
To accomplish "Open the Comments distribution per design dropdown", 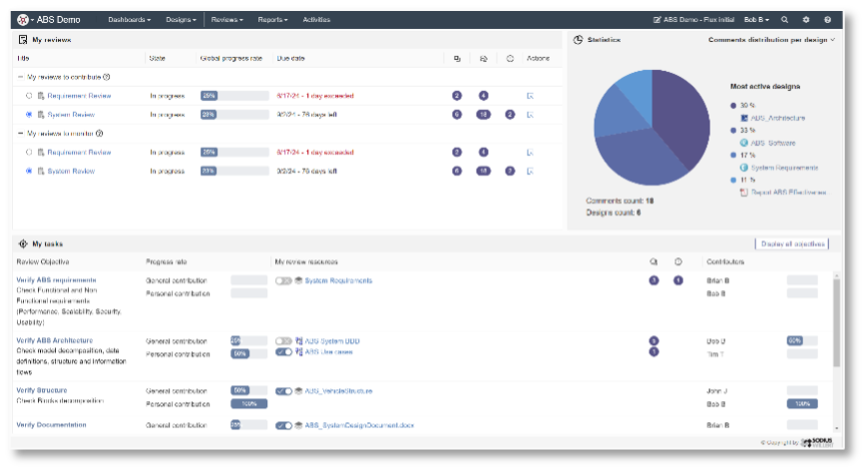I will pos(771,40).
